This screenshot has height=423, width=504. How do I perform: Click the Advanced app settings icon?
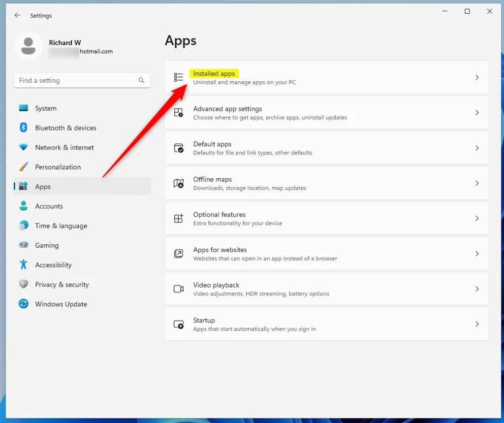[179, 113]
